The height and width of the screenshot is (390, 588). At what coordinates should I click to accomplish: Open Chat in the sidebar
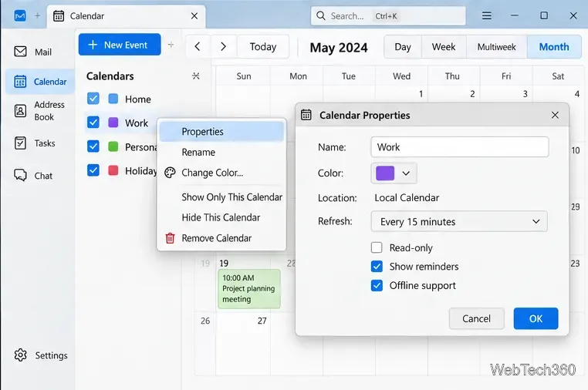[33, 176]
